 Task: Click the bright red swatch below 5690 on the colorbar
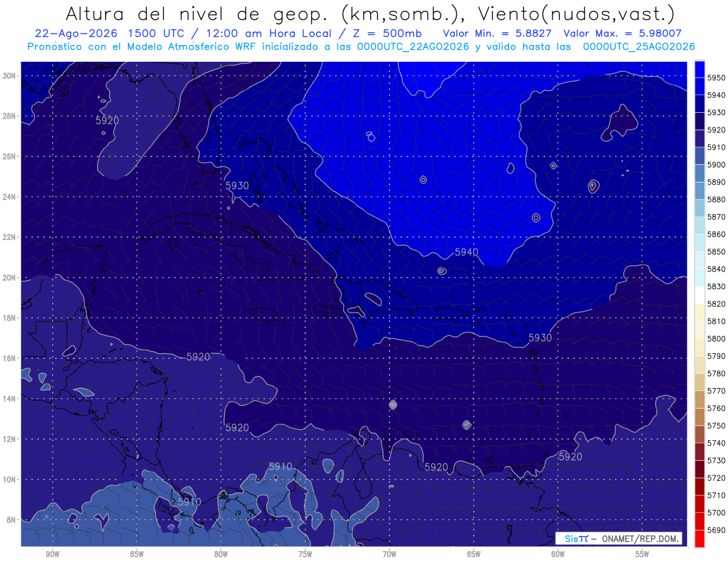coord(699,538)
